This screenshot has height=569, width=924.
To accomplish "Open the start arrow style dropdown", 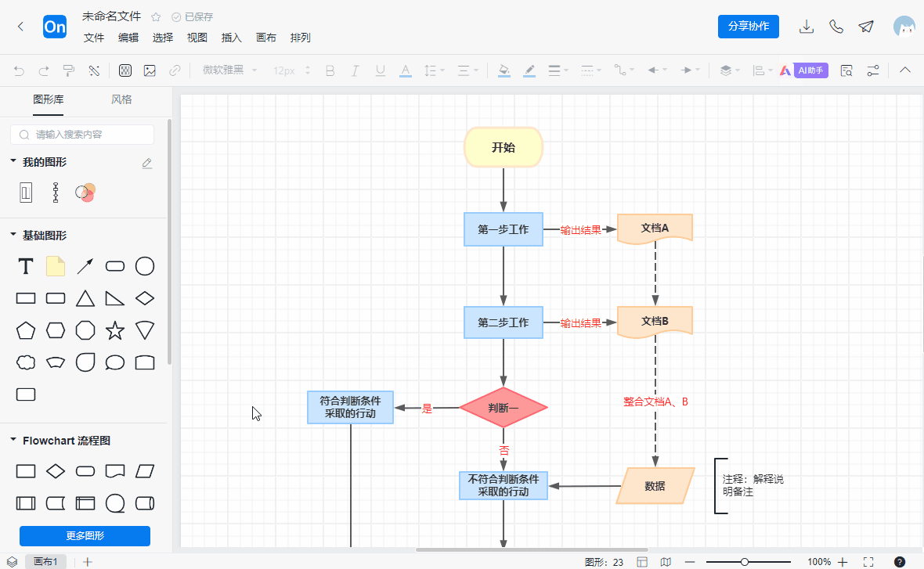I will (657, 70).
